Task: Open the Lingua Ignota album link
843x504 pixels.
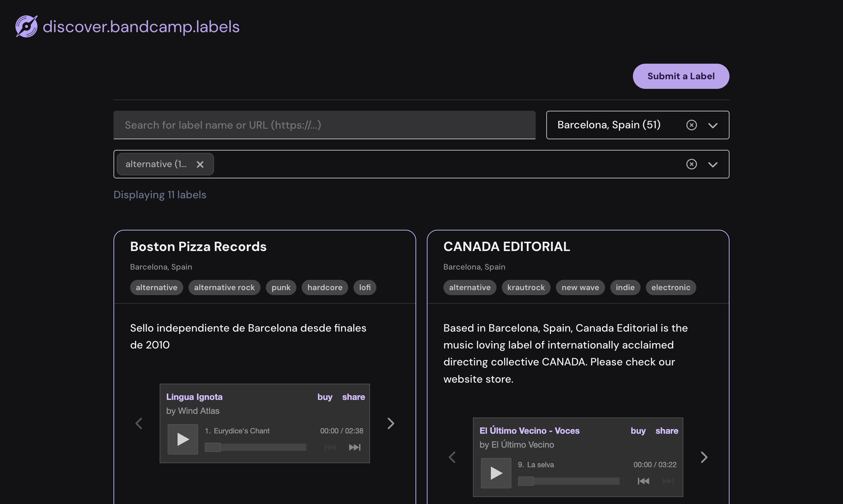Action: [x=194, y=397]
